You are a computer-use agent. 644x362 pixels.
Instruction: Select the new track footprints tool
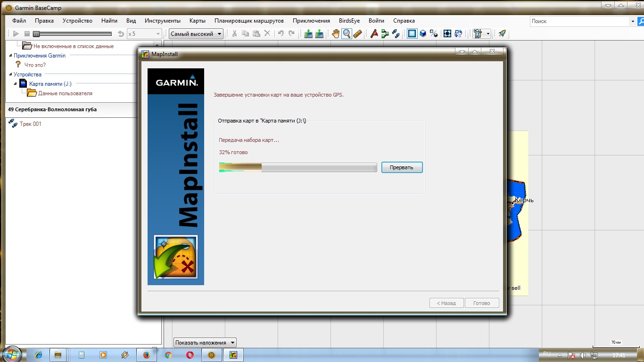[x=396, y=33]
